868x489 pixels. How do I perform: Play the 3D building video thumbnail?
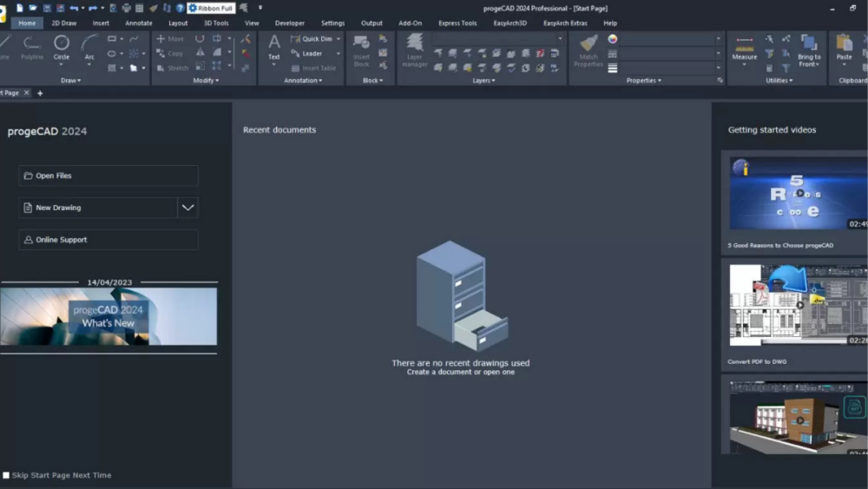point(799,420)
